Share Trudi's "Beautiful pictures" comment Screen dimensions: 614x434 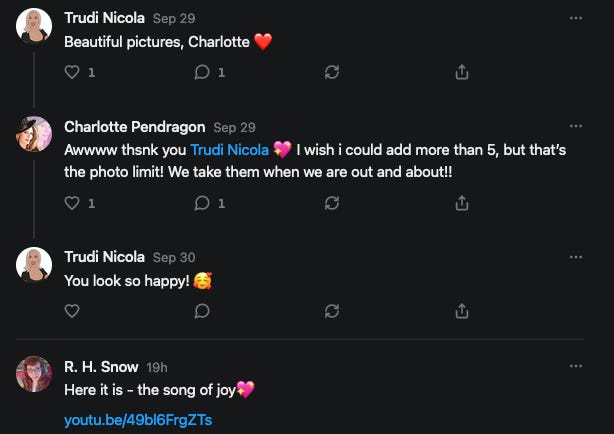(462, 72)
